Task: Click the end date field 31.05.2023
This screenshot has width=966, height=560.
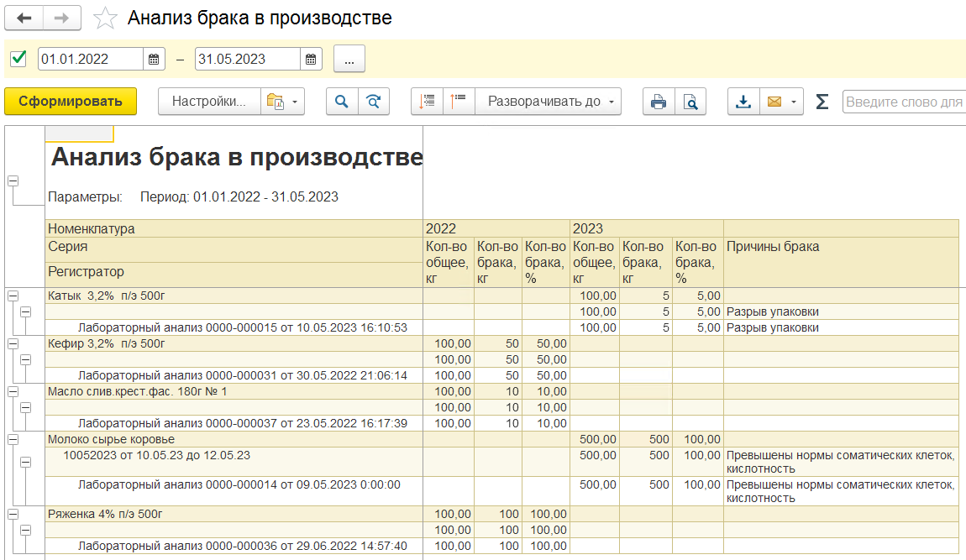Action: 248,59
